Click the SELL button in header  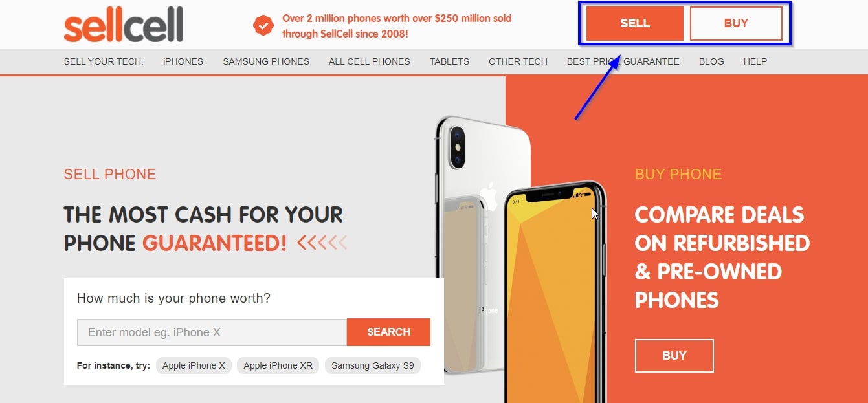tap(635, 23)
